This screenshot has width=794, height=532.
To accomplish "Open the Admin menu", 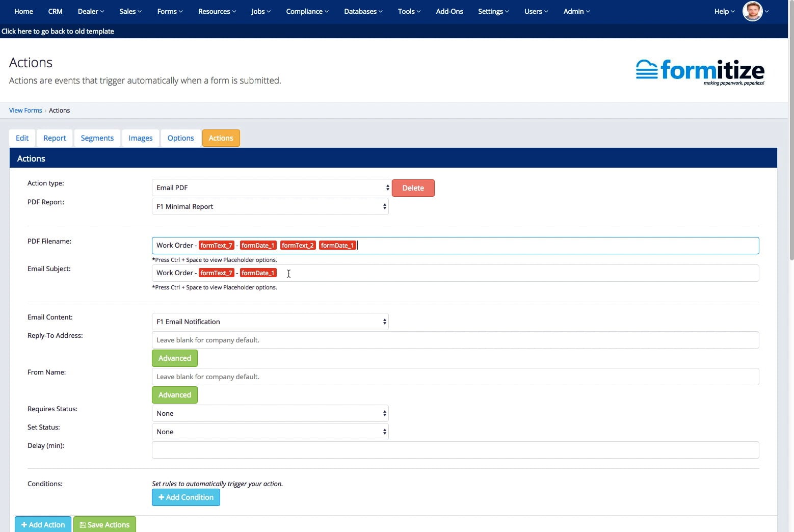I will point(576,11).
